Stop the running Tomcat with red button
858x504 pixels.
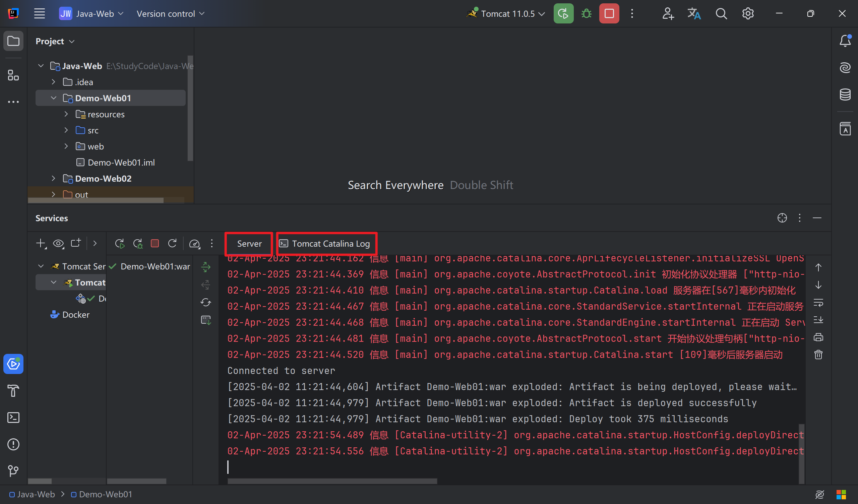[609, 14]
